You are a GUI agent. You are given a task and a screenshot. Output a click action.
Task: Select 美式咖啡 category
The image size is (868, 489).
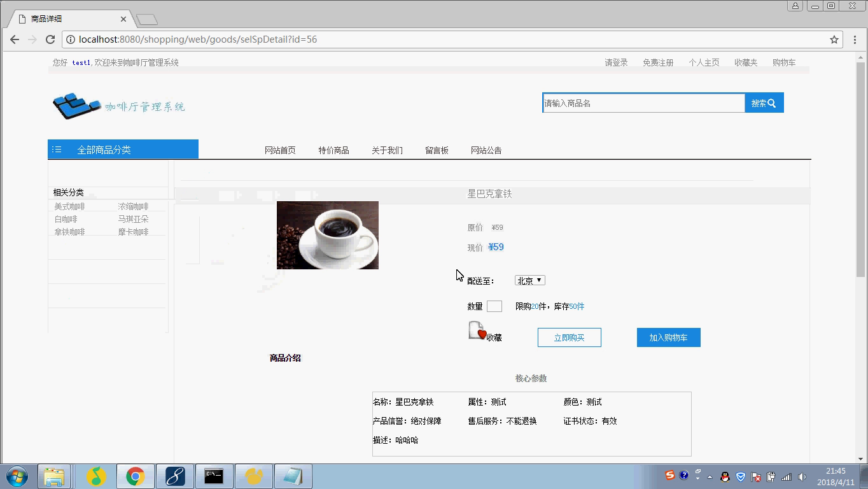(x=69, y=207)
